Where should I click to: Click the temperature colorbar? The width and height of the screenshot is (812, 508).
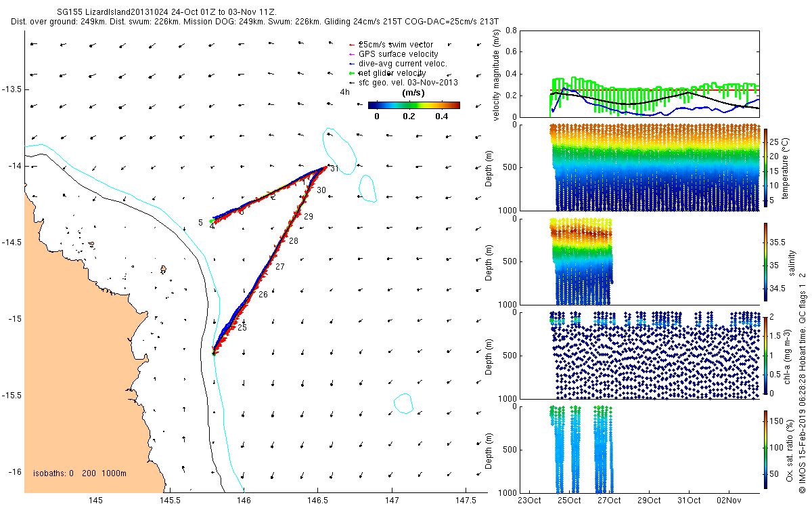pos(766,166)
